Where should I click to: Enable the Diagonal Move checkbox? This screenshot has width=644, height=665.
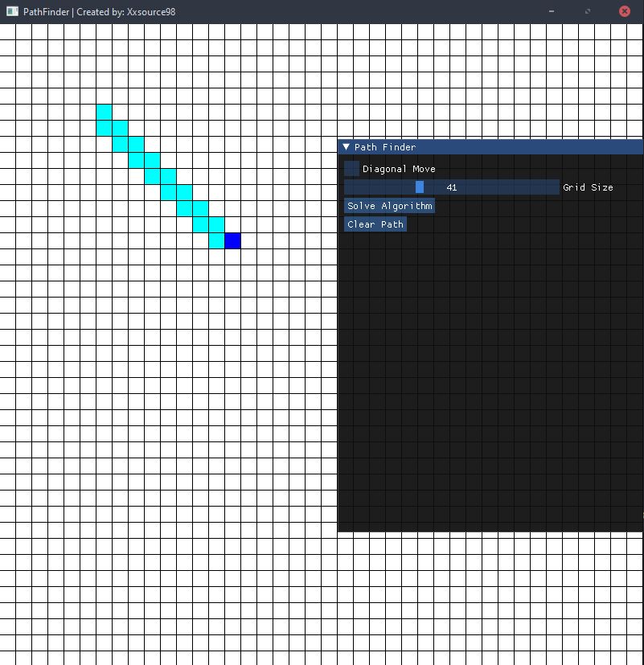tap(351, 168)
